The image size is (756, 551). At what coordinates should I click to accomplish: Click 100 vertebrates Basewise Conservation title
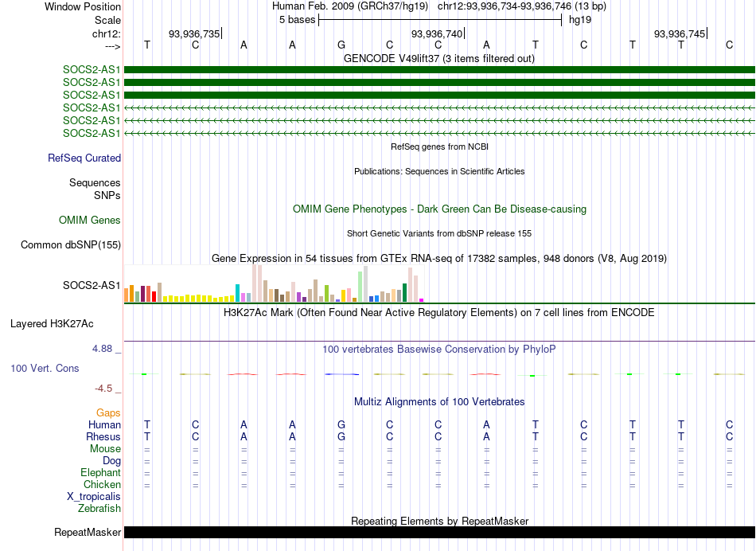[439, 349]
